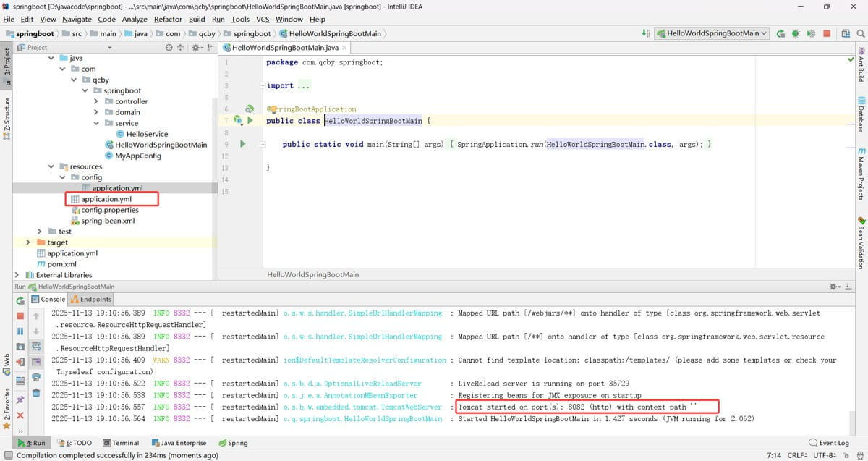Screen dimensions: 868x461
Task: Toggle soft-wrap in console toolbar
Action: 36,347
